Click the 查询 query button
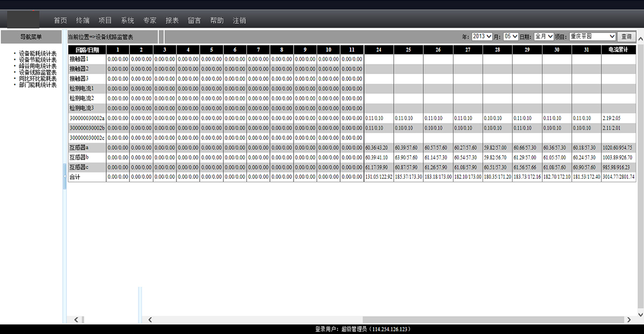 tap(626, 37)
